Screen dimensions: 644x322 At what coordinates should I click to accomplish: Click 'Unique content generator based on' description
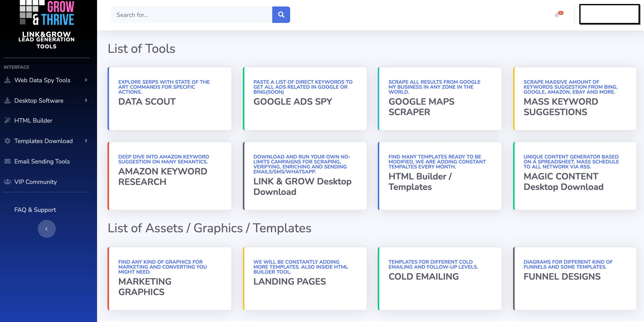572,162
